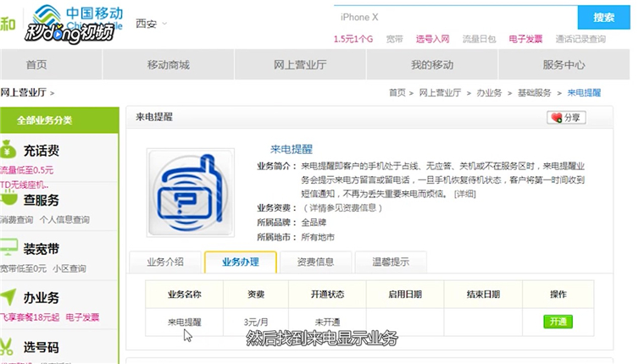Click 网上营业厅 in the breadcrumb
The image size is (644, 364).
(440, 93)
